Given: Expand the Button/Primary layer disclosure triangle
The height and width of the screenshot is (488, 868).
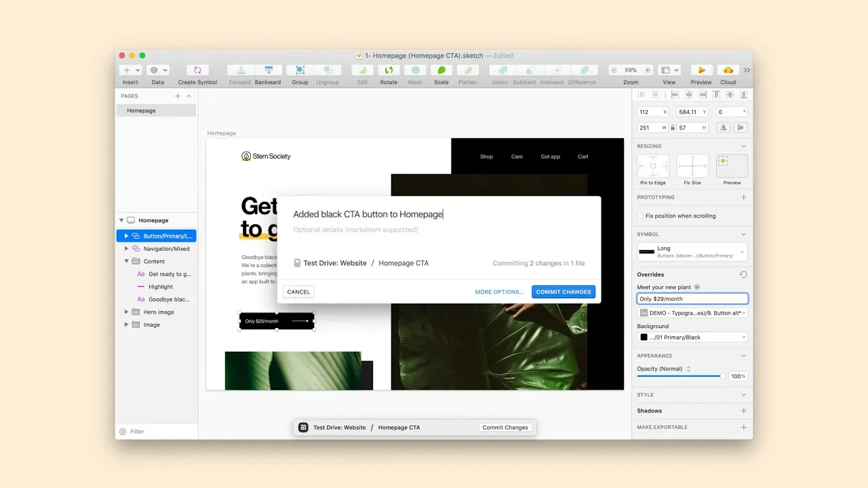Looking at the screenshot, I should [x=126, y=236].
